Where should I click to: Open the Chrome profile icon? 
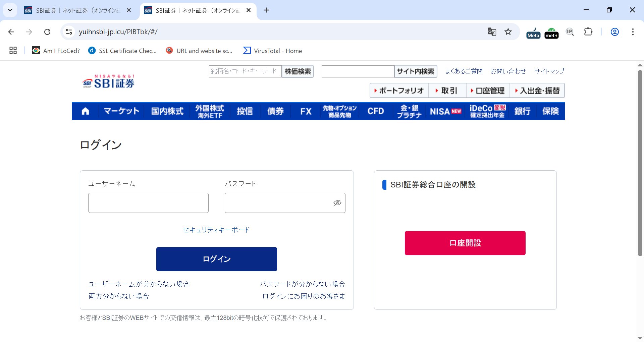pyautogui.click(x=614, y=32)
